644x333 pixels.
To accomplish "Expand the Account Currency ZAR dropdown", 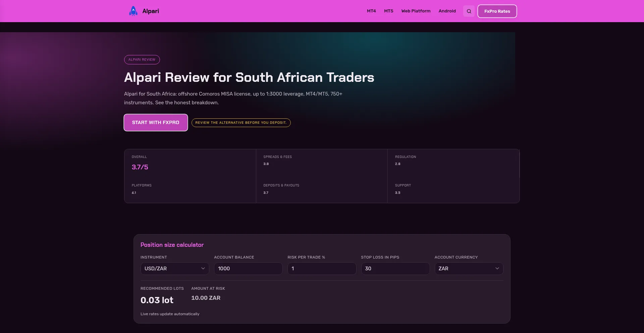I will coord(469,269).
